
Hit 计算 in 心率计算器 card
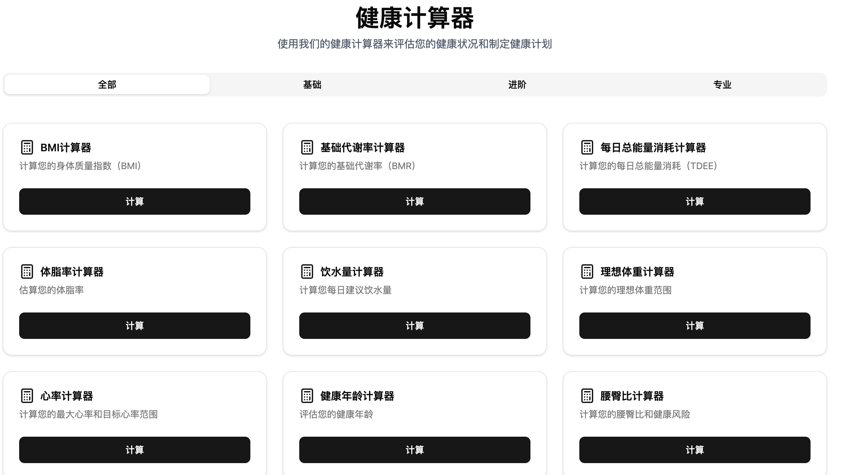click(x=134, y=450)
